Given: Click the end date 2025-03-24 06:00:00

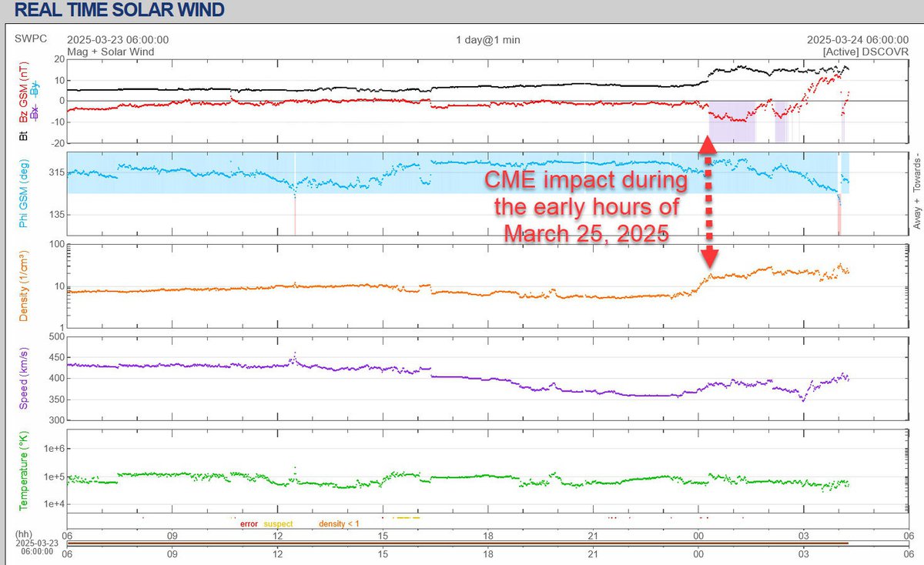Looking at the screenshot, I should pyautogui.click(x=857, y=39).
